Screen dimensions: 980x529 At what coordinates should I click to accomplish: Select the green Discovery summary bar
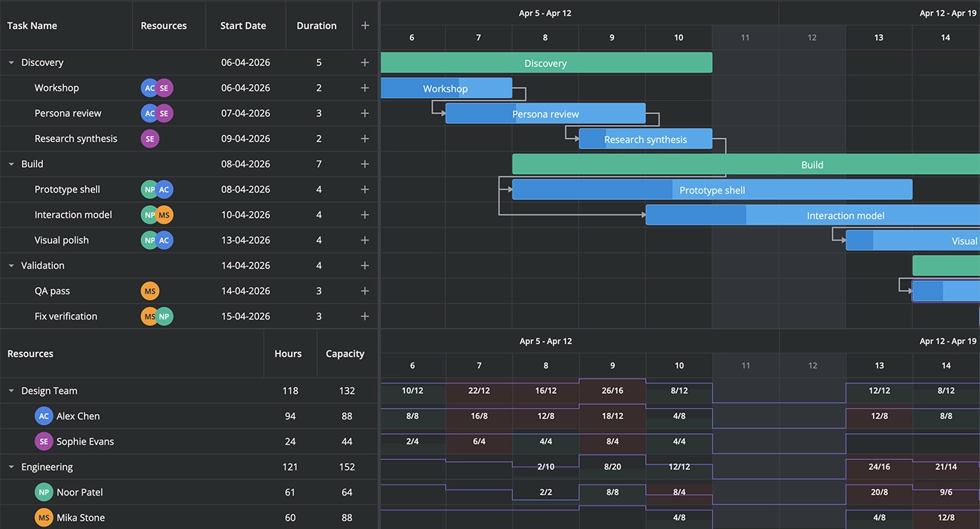(546, 63)
